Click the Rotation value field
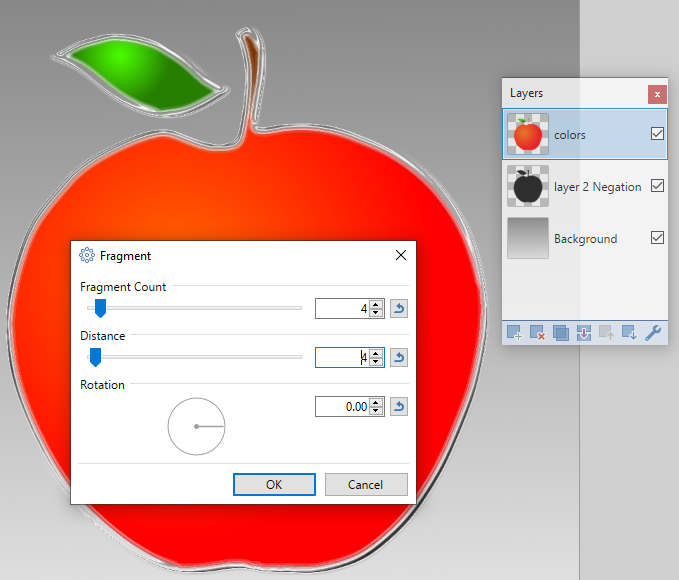 pyautogui.click(x=342, y=407)
